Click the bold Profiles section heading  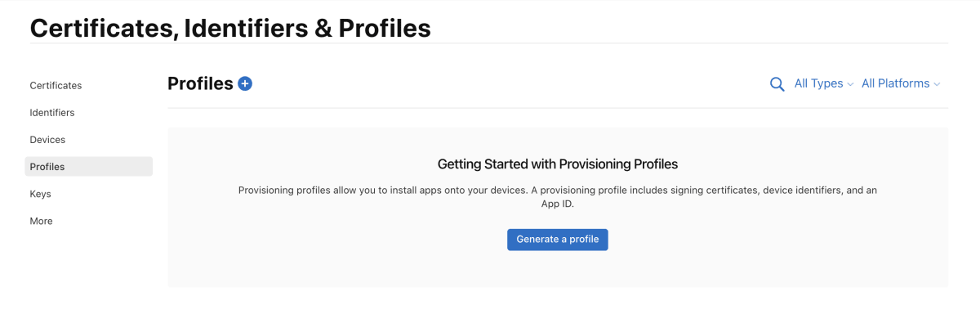pos(200,83)
